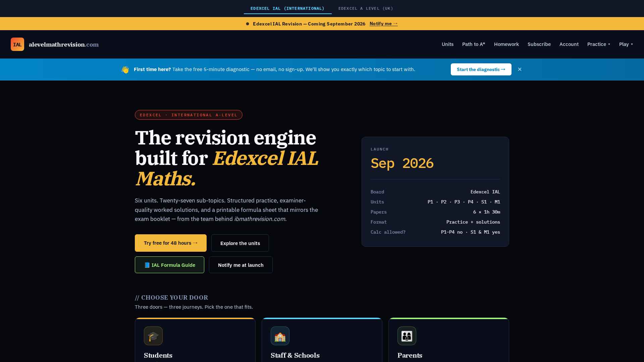
Task: Click Explore the units button
Action: [x=240, y=243]
